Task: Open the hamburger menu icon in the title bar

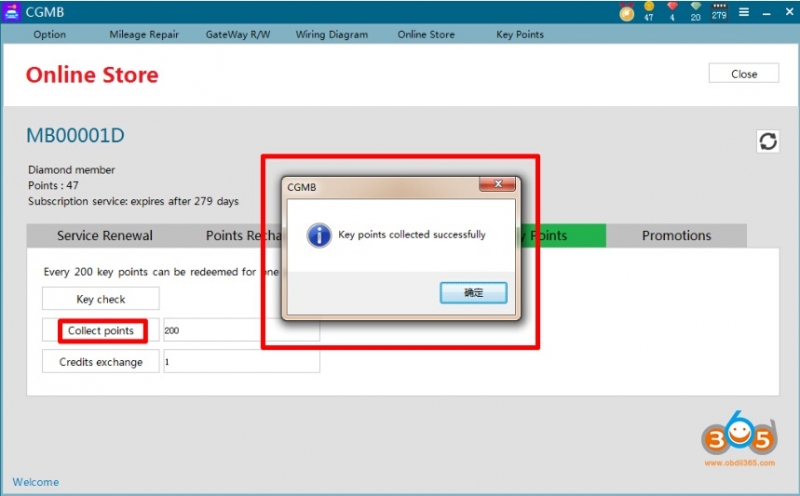Action: coord(744,12)
